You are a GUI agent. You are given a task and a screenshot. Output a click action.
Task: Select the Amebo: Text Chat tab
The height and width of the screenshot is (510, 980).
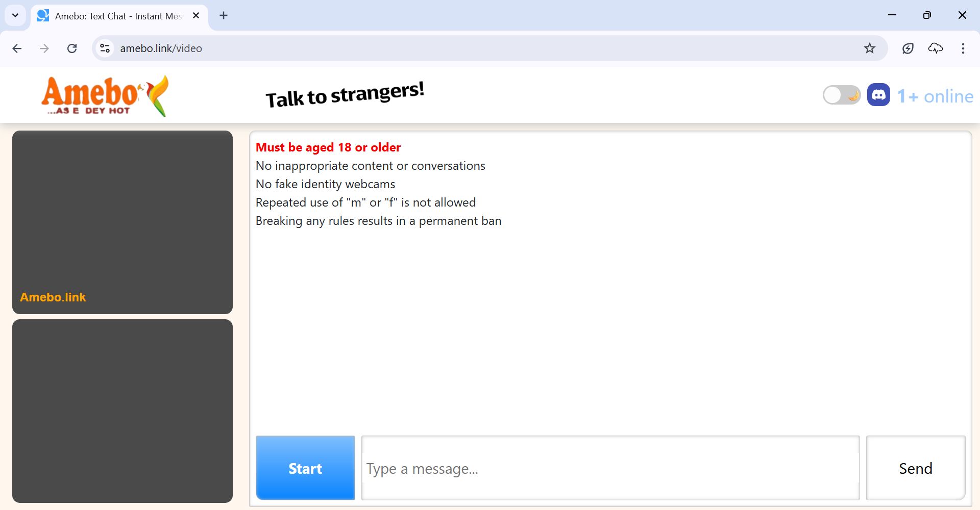[x=119, y=16]
